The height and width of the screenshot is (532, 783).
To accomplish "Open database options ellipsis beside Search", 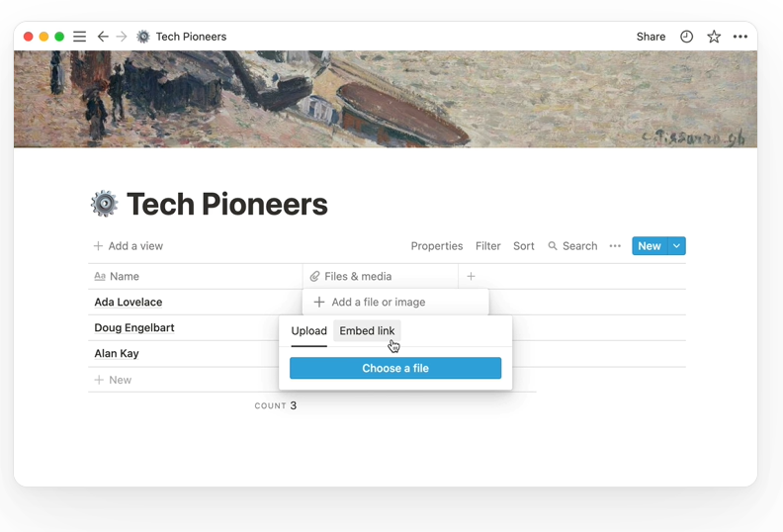I will (x=615, y=246).
